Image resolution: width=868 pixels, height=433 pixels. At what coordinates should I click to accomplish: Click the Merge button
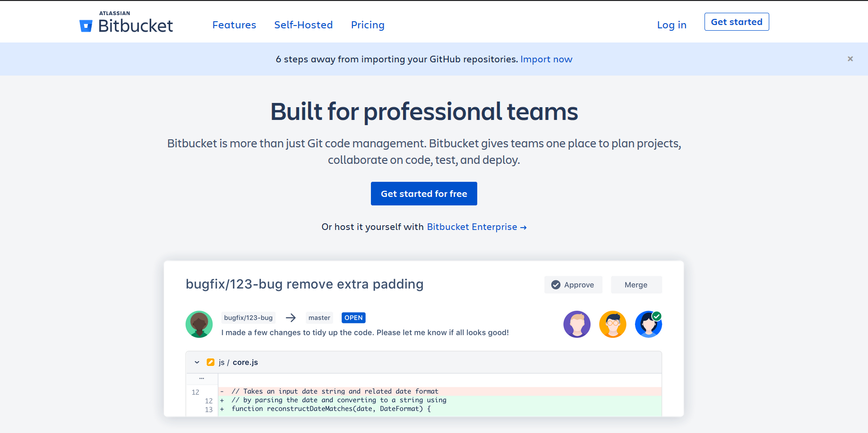click(x=636, y=285)
